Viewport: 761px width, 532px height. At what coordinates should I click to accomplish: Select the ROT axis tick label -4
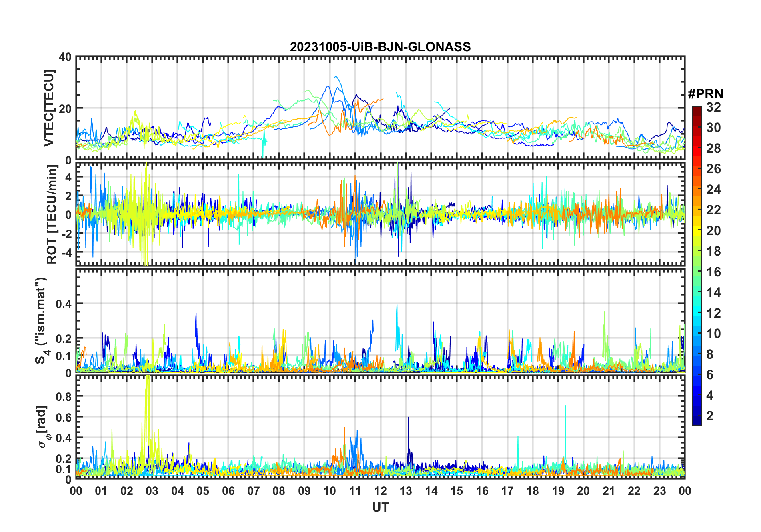click(x=66, y=253)
